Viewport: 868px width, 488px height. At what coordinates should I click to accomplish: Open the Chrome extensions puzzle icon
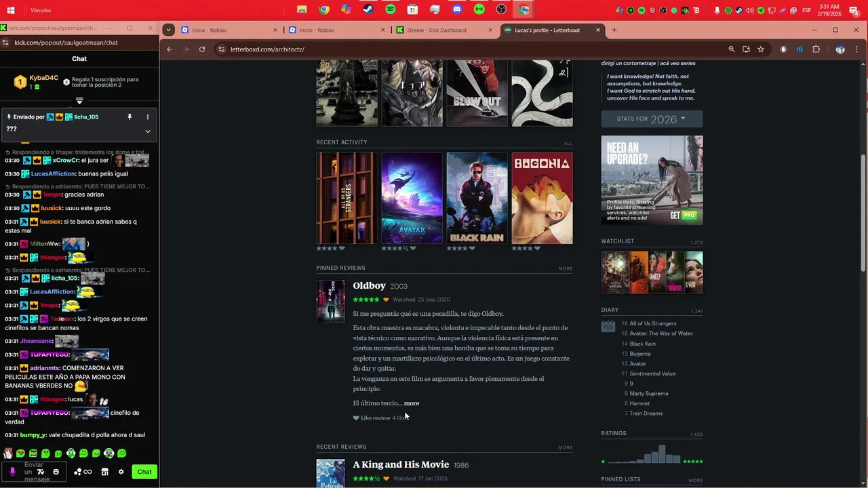tap(816, 49)
